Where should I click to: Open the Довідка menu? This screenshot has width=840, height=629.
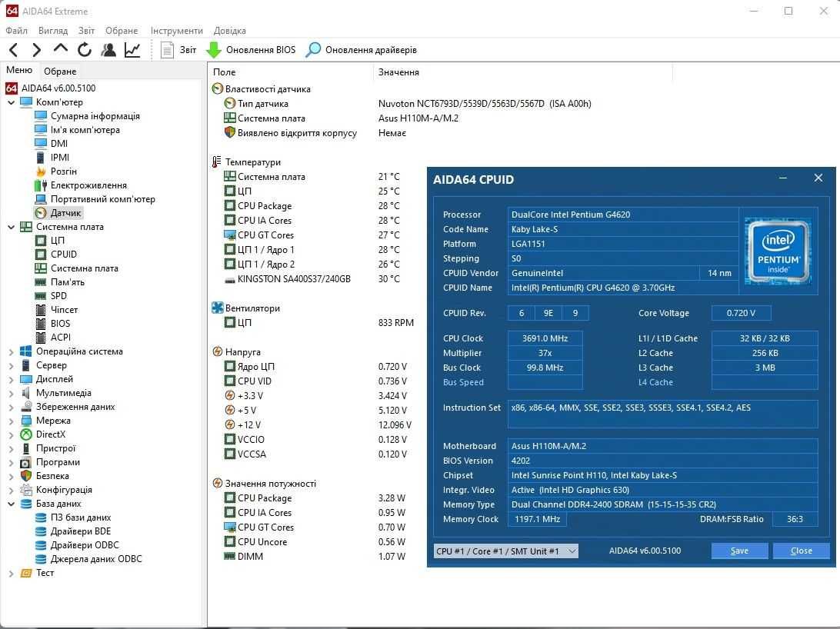coord(230,31)
